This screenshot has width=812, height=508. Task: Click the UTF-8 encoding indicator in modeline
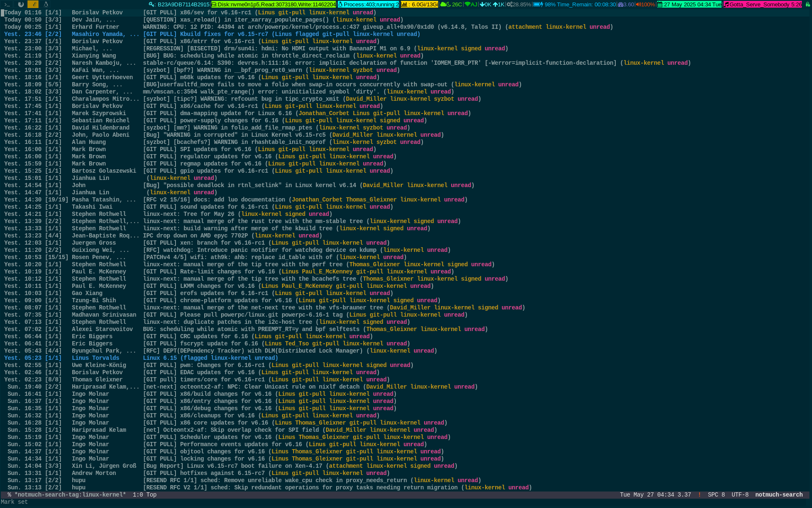coord(740,494)
